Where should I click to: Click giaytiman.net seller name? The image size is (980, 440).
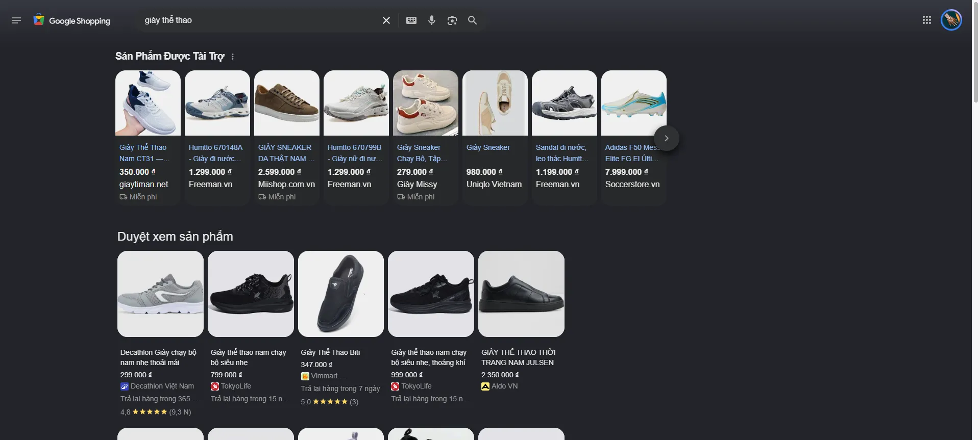pyautogui.click(x=144, y=184)
